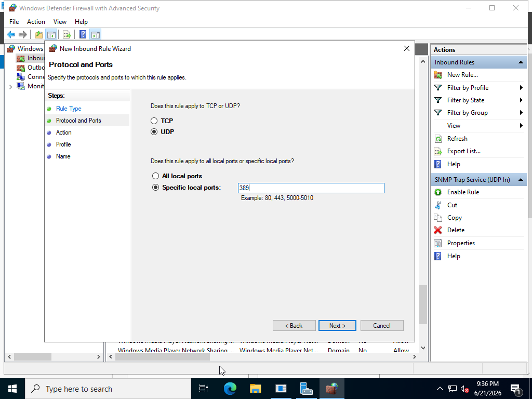Screen dimensions: 532x399
Task: Click the Windows Start button
Action: [x=12, y=389]
